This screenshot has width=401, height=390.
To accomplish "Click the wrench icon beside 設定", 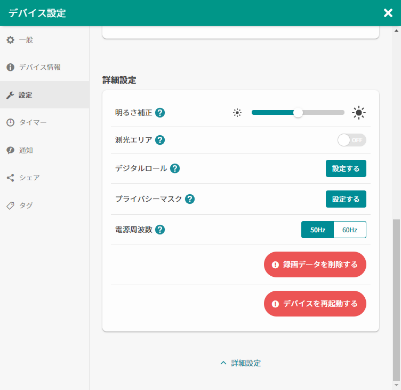I will coord(10,95).
